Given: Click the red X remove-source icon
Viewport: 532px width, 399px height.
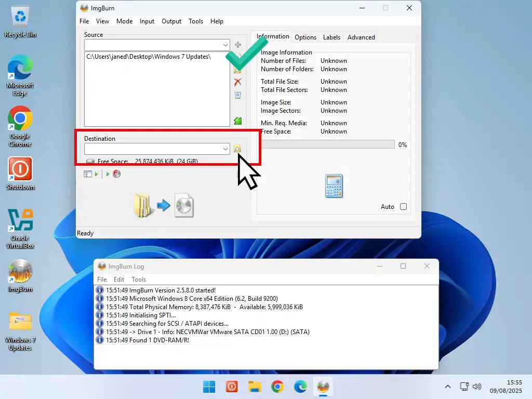Looking at the screenshot, I should click(x=237, y=82).
